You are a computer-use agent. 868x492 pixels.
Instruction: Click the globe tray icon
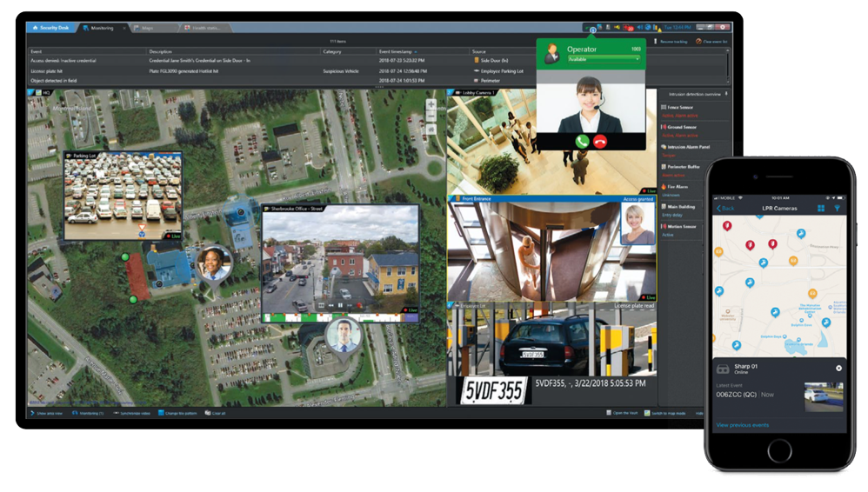648,27
